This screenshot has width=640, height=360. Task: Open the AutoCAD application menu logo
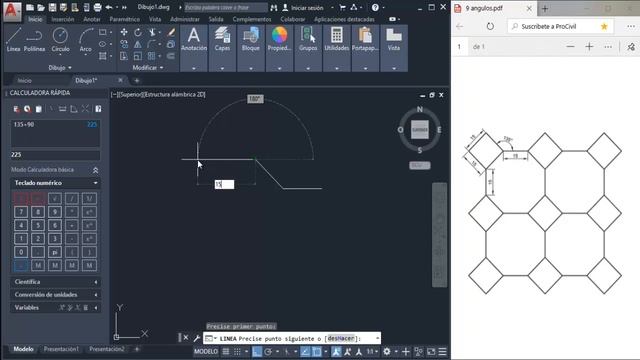point(11,11)
